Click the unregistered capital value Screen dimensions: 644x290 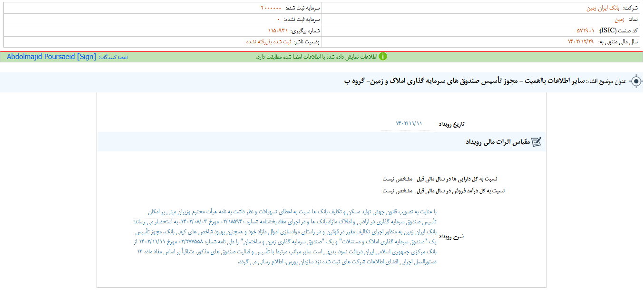coord(279,20)
